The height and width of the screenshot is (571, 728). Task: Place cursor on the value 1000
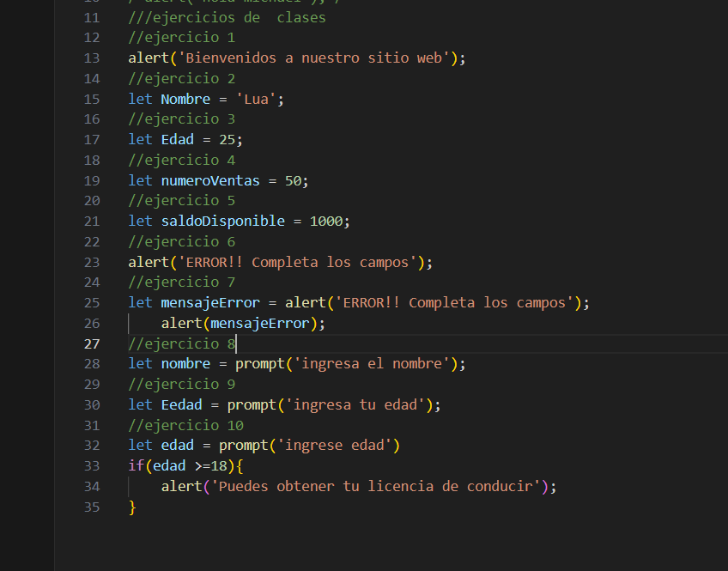326,221
